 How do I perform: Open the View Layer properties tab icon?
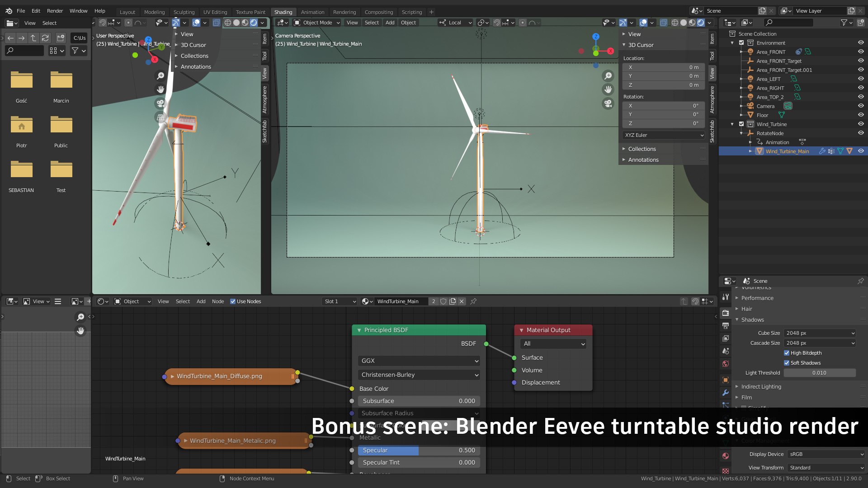(726, 338)
